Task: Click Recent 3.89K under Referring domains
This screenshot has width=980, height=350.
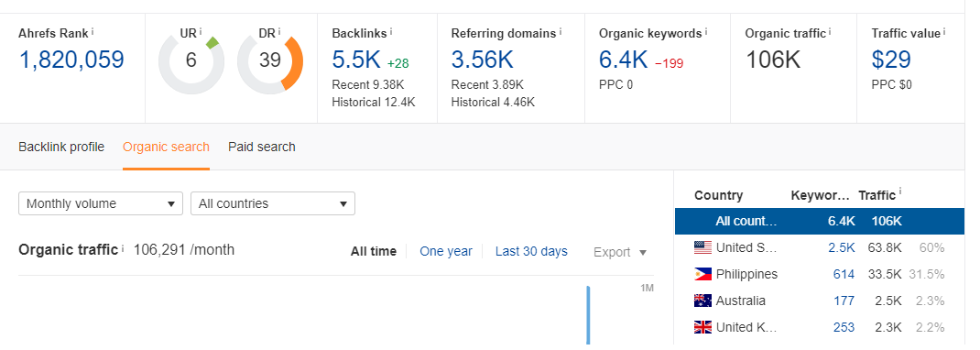Action: pyautogui.click(x=487, y=84)
